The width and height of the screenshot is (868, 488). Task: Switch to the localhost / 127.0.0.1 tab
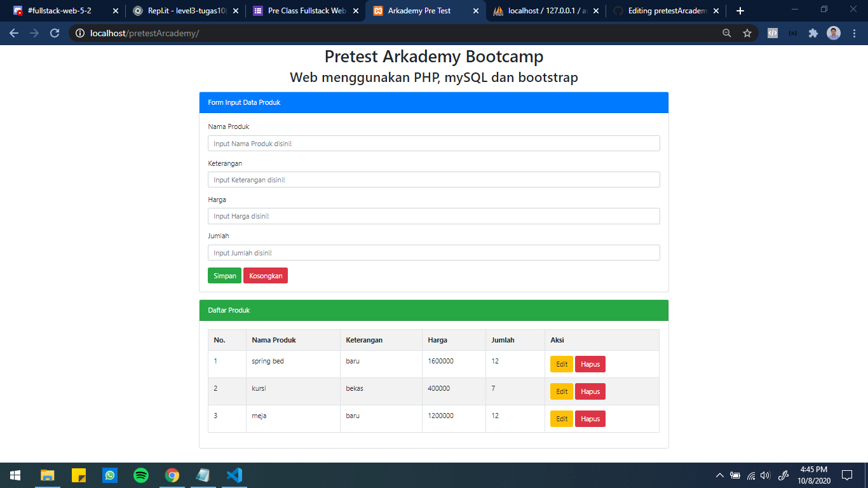[546, 11]
